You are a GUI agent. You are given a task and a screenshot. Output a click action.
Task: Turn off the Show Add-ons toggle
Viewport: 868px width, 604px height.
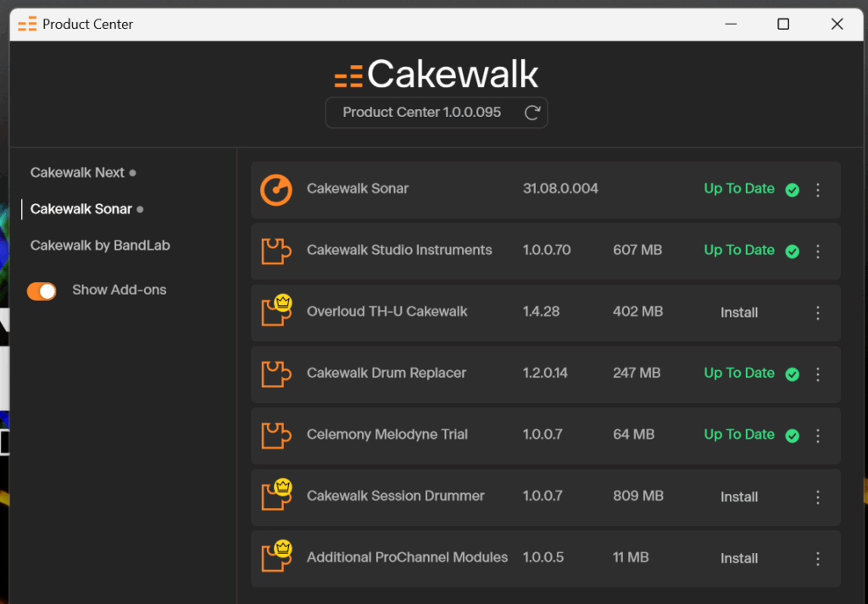42,291
